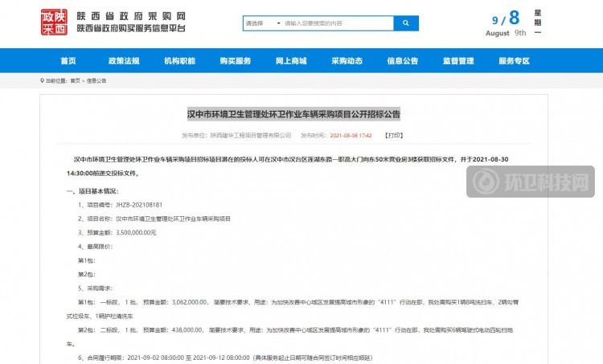
Task: Open the 首页 navigation tab
Action: click(68, 61)
